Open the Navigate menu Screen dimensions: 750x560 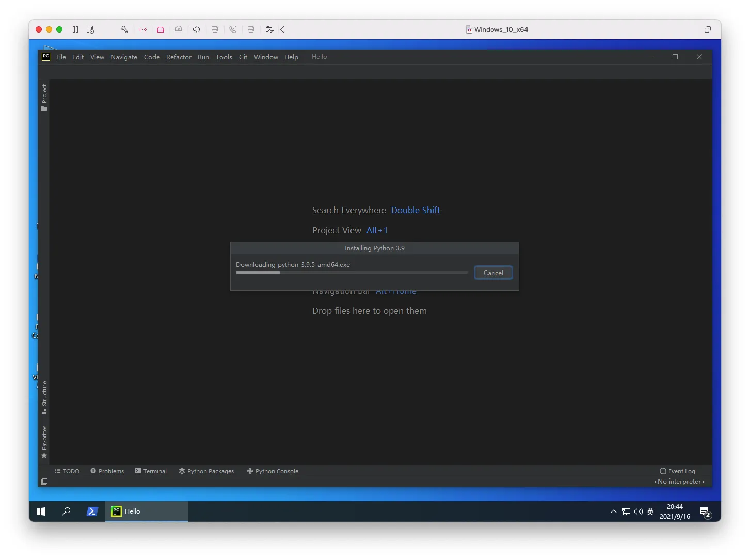124,57
